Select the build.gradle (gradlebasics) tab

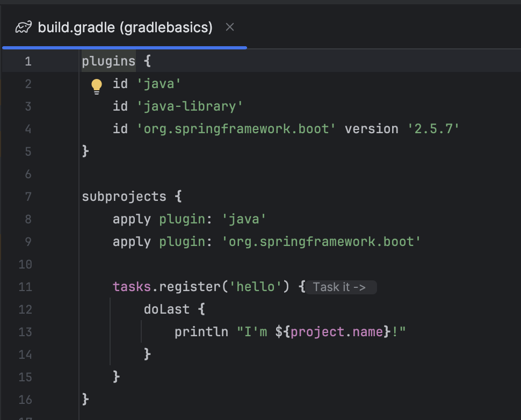(125, 27)
